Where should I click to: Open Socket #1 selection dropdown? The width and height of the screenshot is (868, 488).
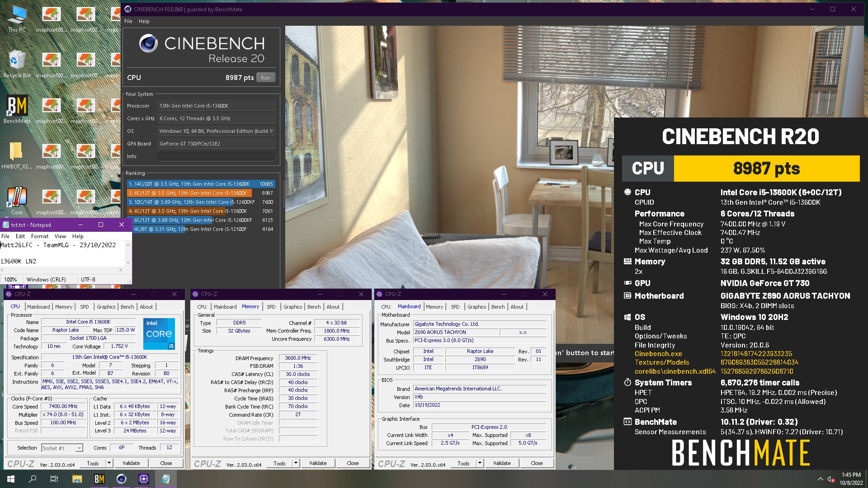pyautogui.click(x=62, y=448)
